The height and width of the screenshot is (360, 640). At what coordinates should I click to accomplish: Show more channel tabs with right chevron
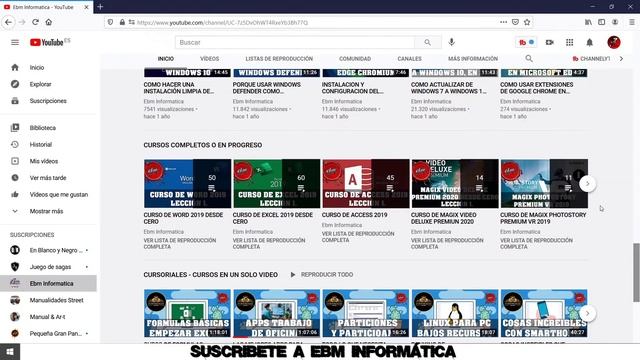pos(621,59)
